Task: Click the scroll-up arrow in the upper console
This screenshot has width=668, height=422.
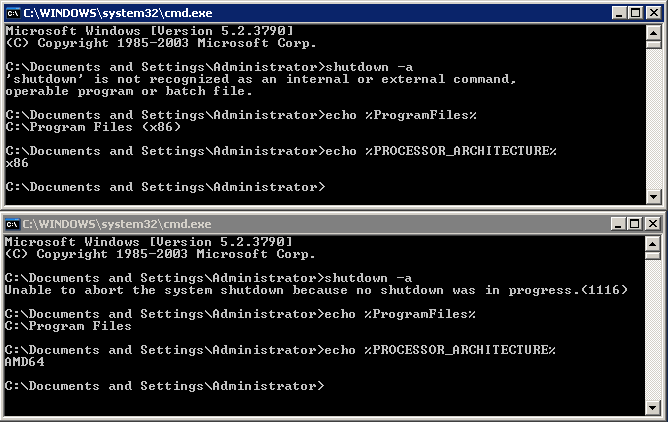Action: point(654,32)
